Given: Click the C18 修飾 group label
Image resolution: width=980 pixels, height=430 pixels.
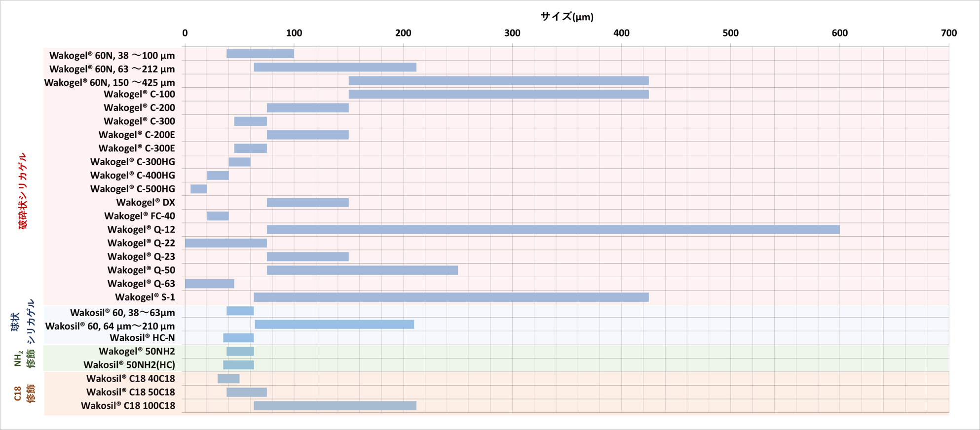Looking at the screenshot, I should 24,394.
